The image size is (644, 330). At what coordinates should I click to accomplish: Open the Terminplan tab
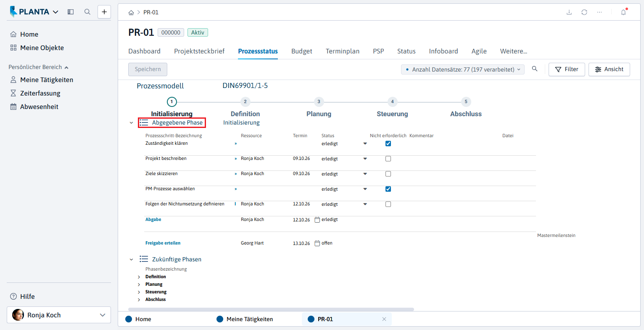click(x=343, y=51)
